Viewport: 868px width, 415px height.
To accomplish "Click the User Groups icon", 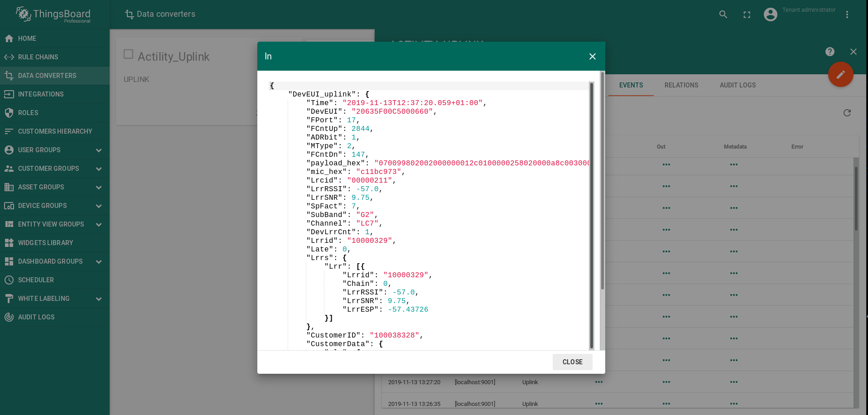I will (9, 150).
